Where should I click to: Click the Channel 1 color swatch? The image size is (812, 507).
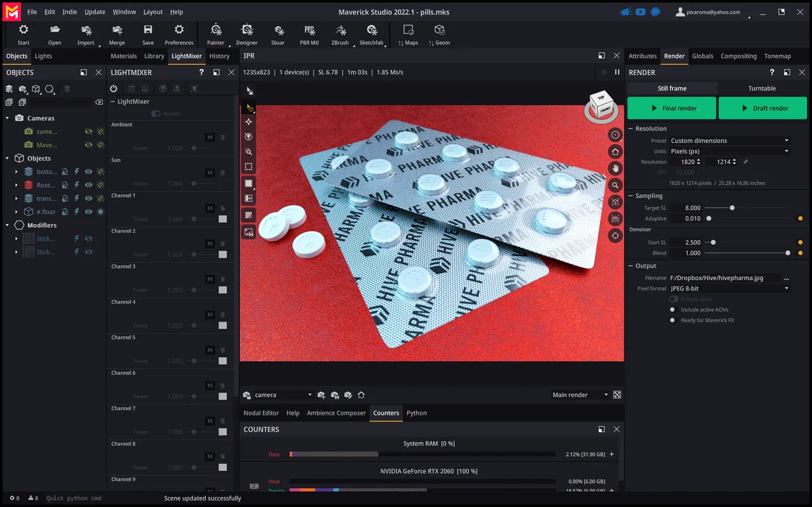(223, 219)
